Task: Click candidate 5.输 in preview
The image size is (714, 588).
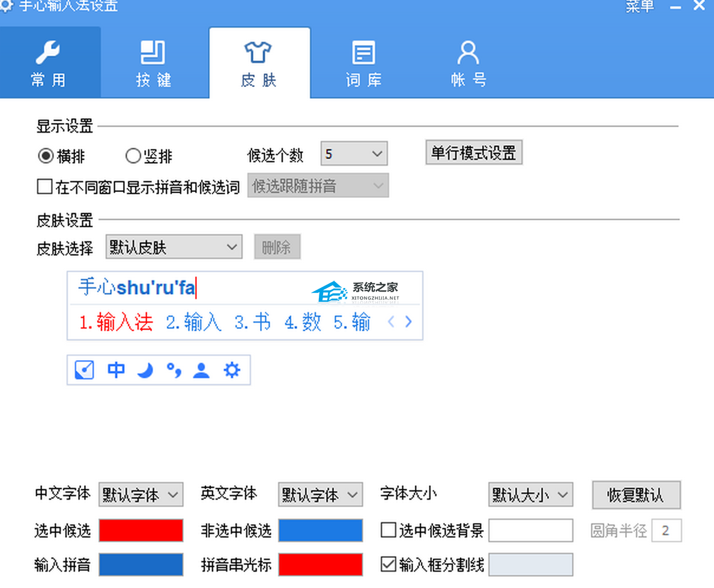Action: click(x=351, y=322)
